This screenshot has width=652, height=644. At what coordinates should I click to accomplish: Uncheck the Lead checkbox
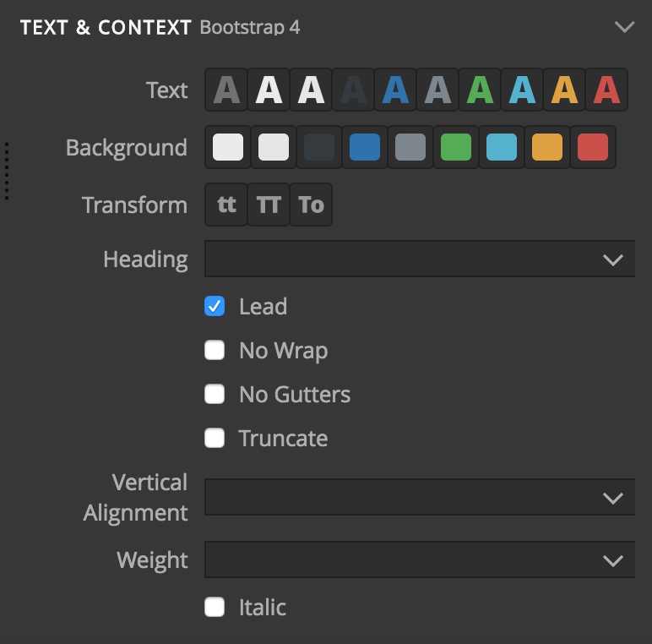pos(215,306)
